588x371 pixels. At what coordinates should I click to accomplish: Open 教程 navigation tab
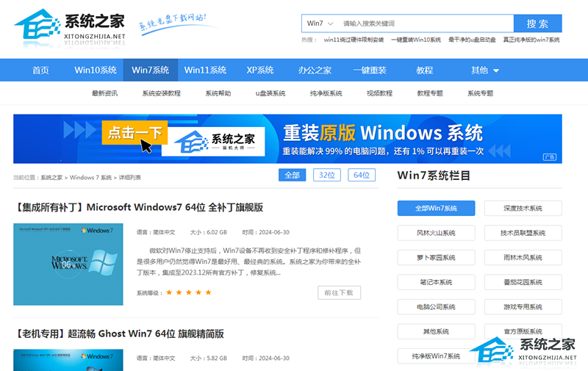tap(425, 70)
